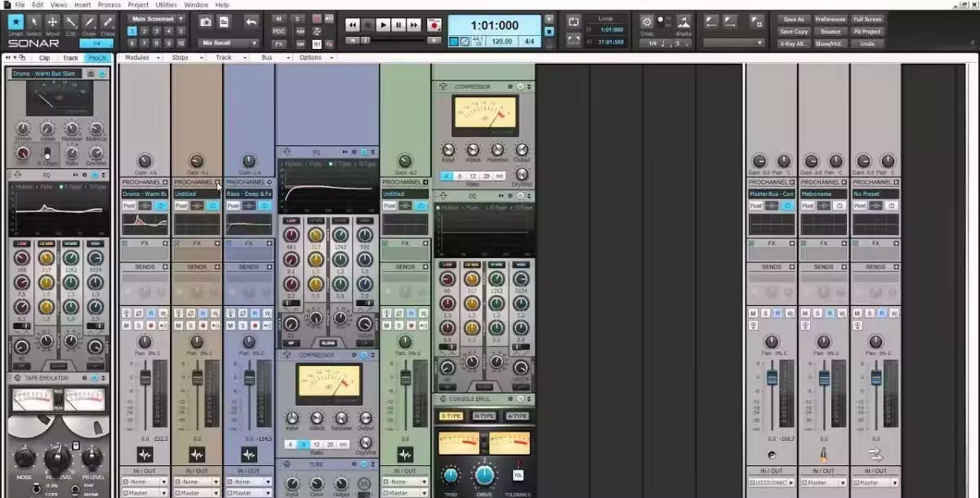Click the Snap to grid icon
Viewport: 980px width, 498px height.
(647, 22)
